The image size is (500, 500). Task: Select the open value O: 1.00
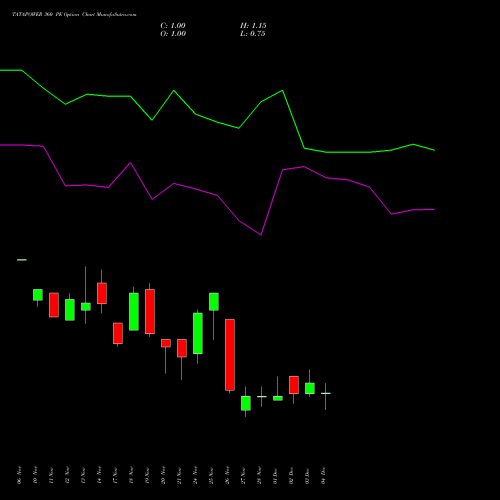[173, 34]
